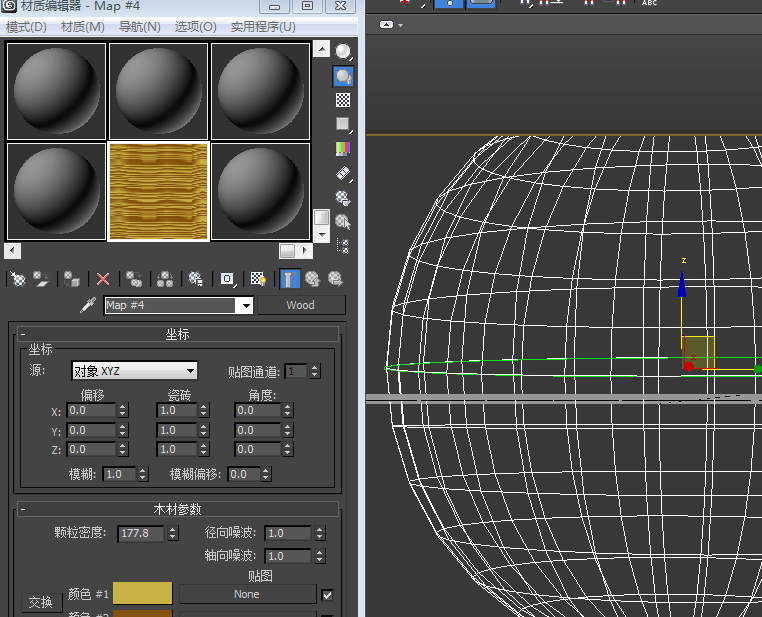Open the 导航(N) menu

click(139, 27)
